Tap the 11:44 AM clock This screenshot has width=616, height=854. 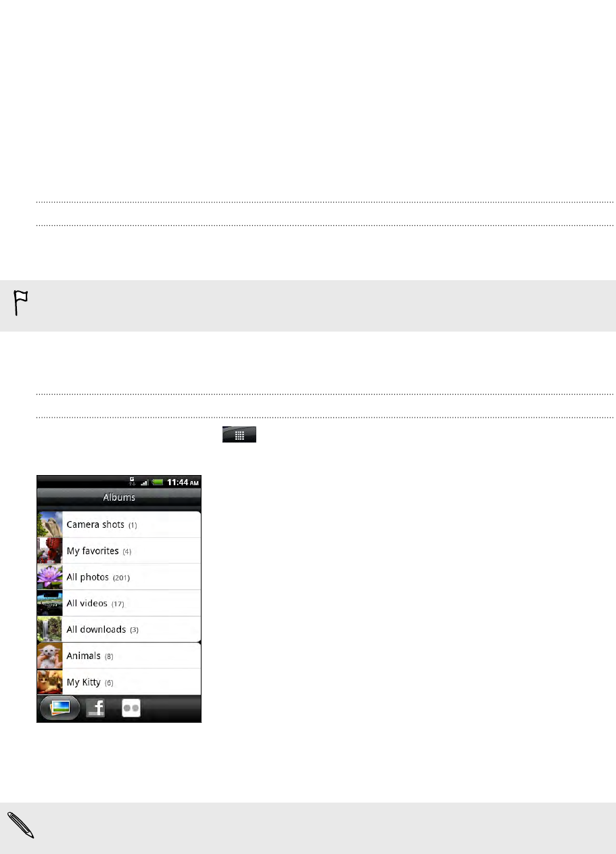183,482
